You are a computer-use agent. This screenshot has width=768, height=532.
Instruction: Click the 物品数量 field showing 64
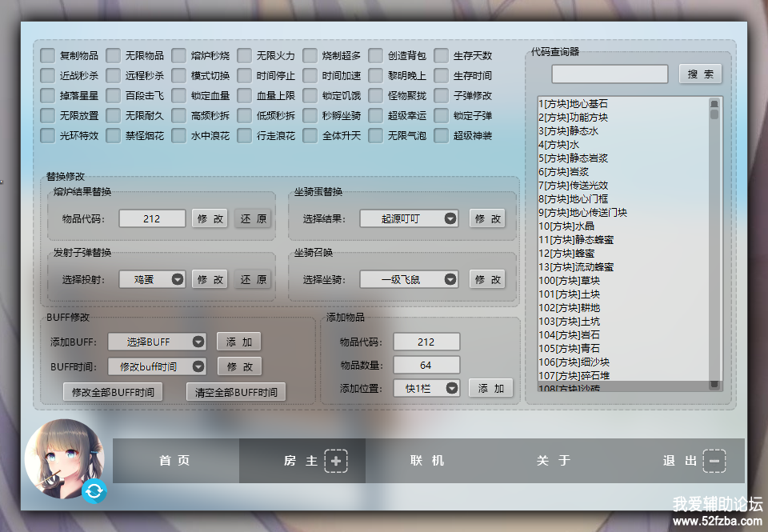click(x=426, y=365)
